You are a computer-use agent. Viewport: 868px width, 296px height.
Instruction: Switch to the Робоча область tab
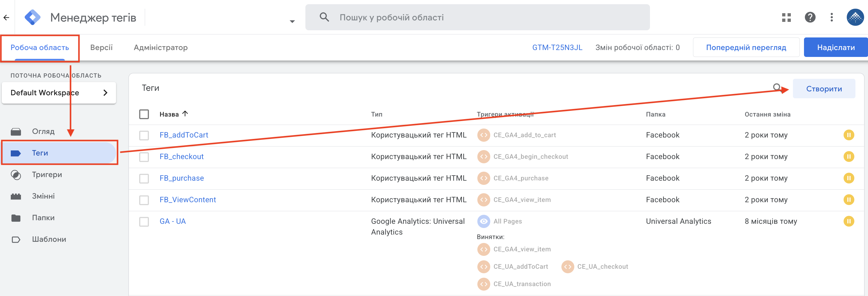(40, 48)
